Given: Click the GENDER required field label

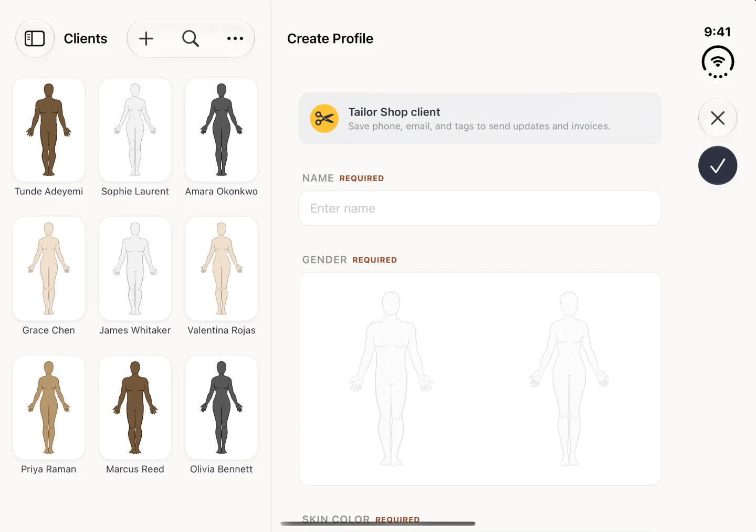Looking at the screenshot, I should pos(350,259).
